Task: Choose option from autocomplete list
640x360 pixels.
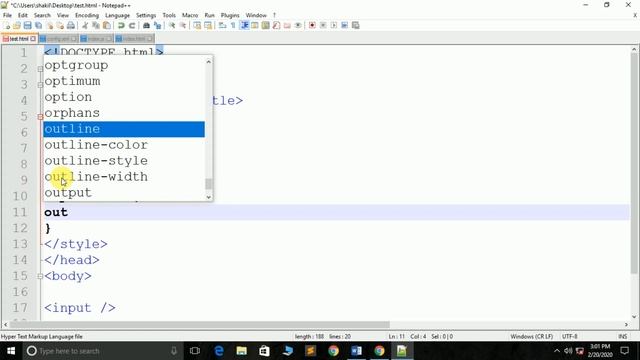Action: (124, 97)
